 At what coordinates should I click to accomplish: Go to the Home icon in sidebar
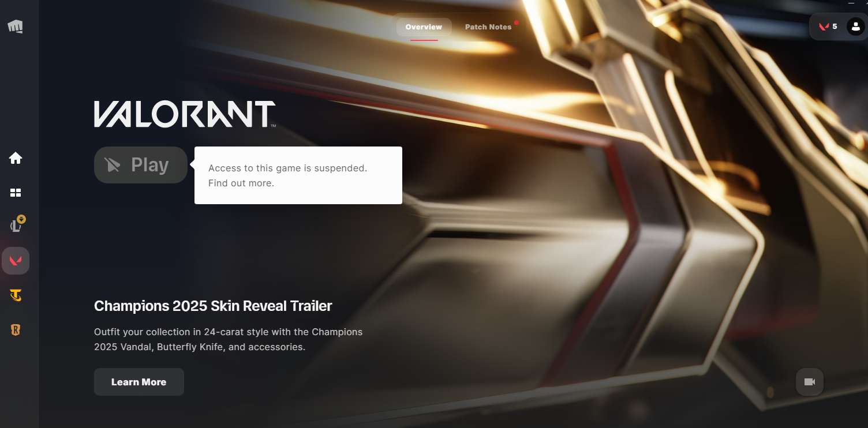(x=16, y=158)
